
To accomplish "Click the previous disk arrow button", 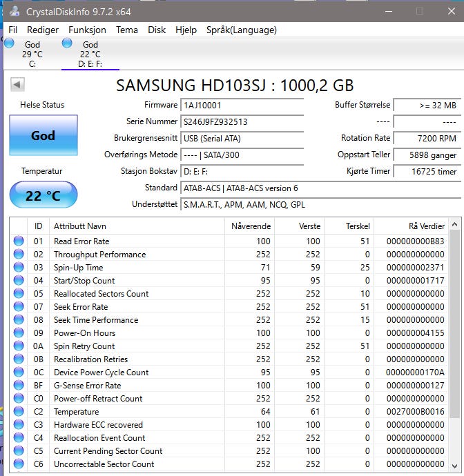I will (18, 85).
